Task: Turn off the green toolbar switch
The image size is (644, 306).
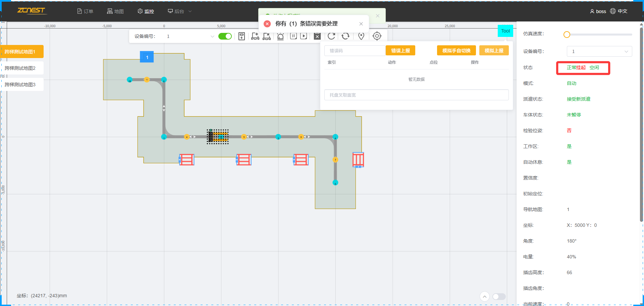Action: tap(225, 36)
